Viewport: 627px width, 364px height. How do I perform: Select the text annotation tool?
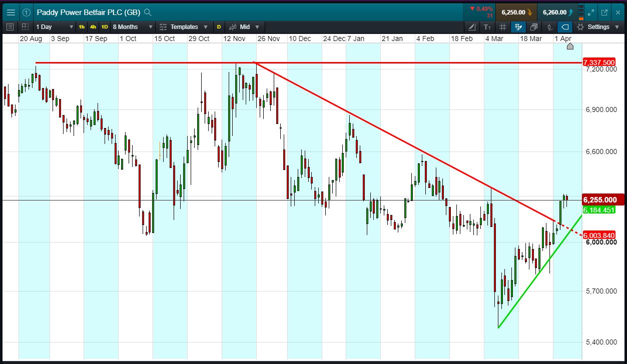coord(487,27)
